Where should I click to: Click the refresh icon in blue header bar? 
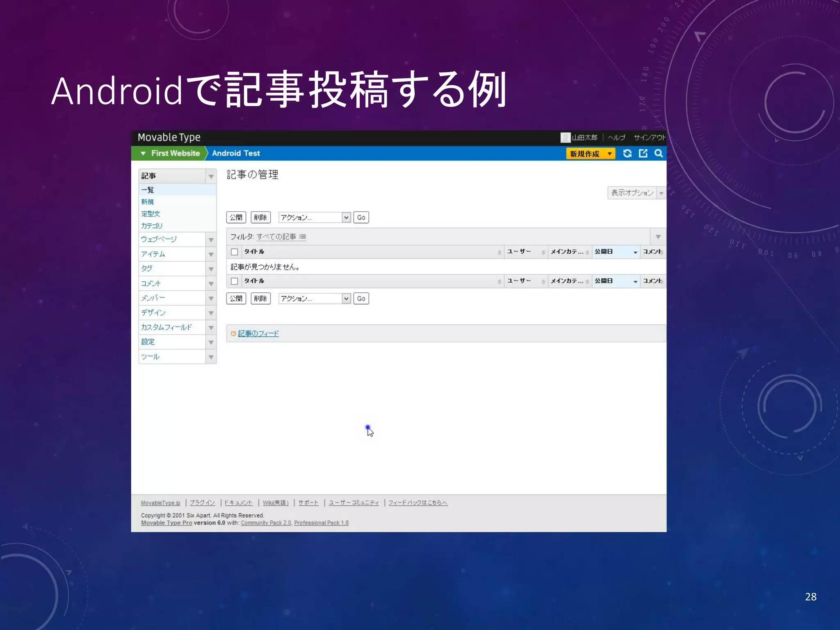click(x=627, y=153)
